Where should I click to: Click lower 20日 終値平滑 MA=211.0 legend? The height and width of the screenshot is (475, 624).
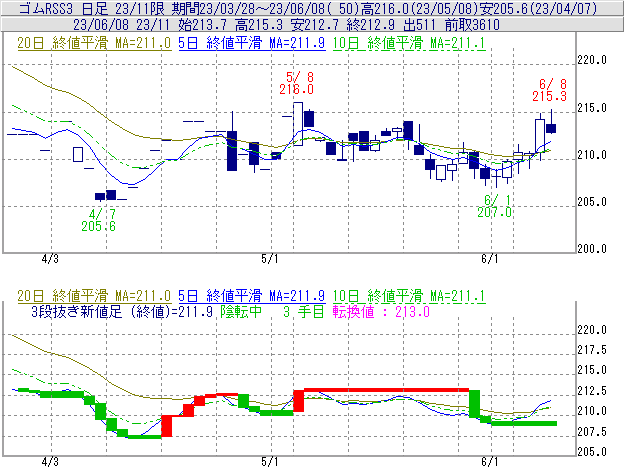pyautogui.click(x=94, y=296)
